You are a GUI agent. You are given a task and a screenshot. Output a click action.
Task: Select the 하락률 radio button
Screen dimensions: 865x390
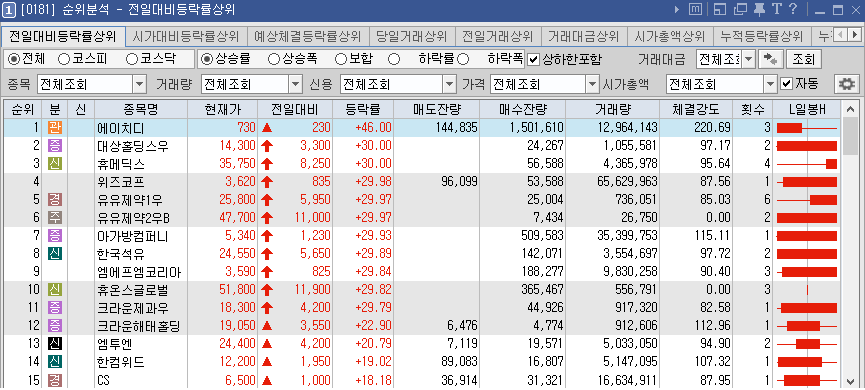[x=394, y=58]
